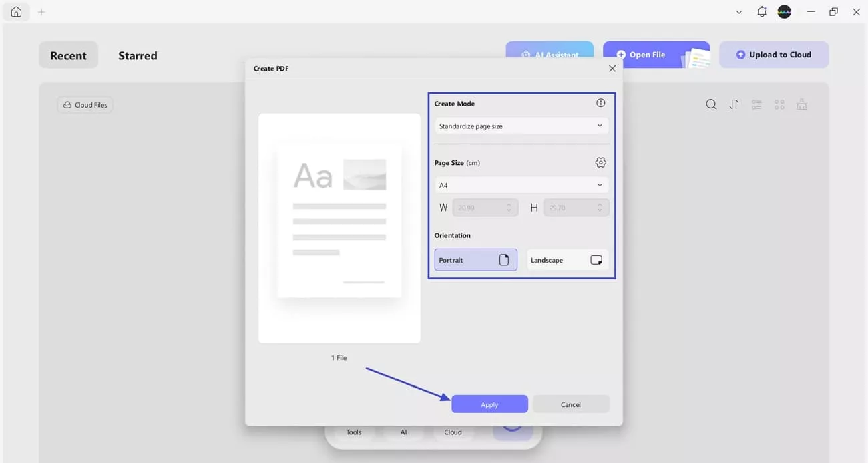Open the A4 page size dropdown
The height and width of the screenshot is (463, 868).
click(x=521, y=185)
